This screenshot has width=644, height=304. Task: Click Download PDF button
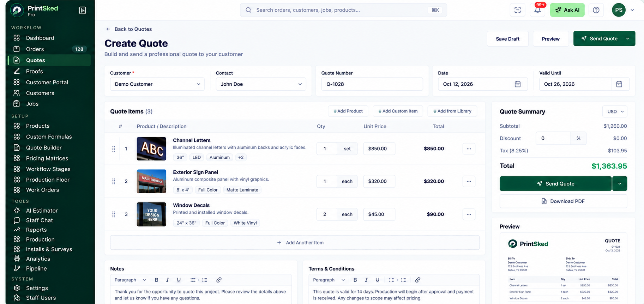[x=563, y=201]
